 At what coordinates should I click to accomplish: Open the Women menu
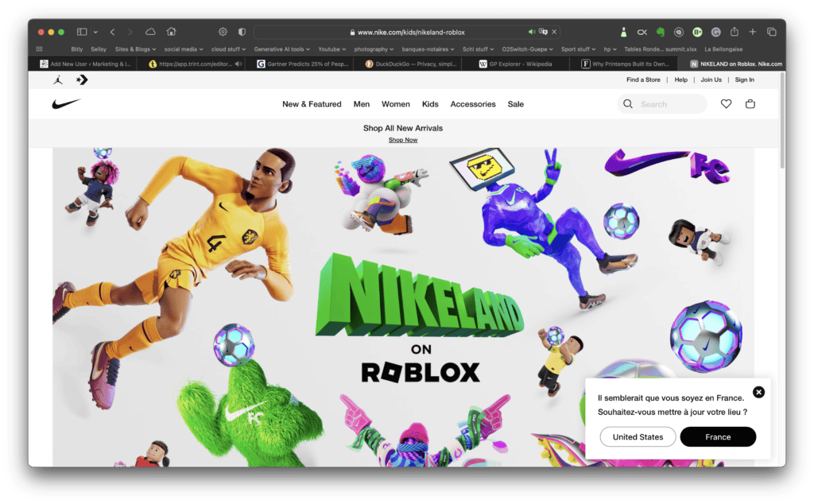pos(396,104)
